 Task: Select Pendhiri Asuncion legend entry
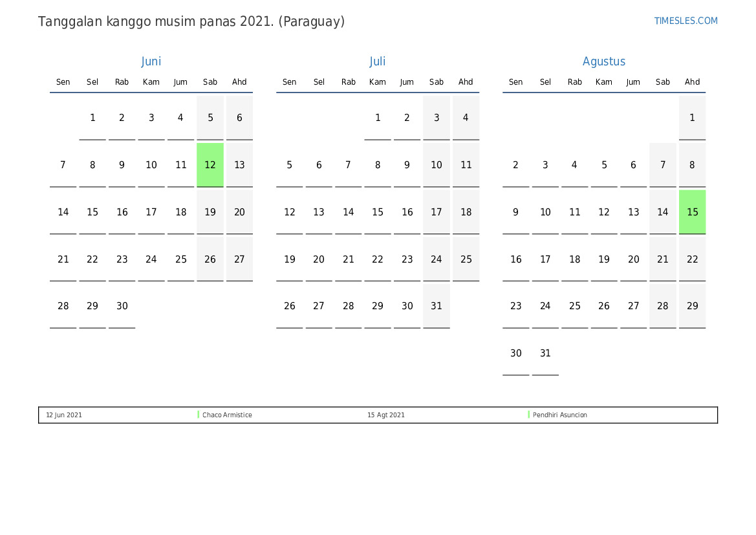click(560, 415)
